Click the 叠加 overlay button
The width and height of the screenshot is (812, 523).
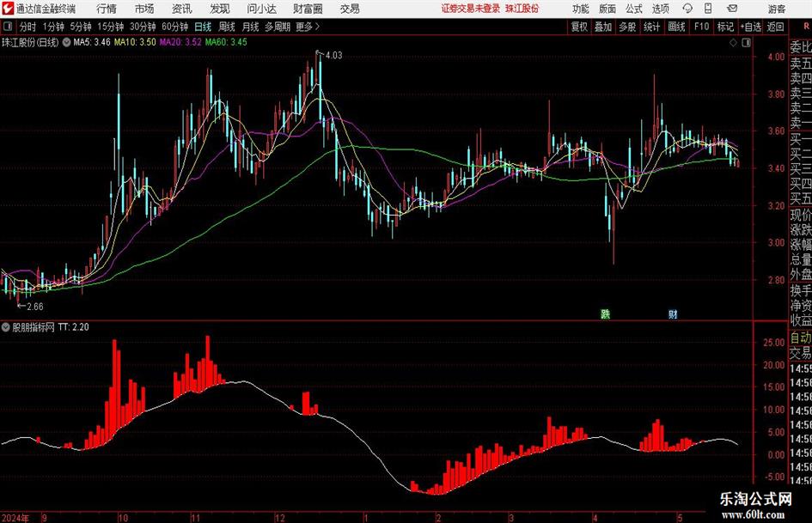tap(603, 27)
